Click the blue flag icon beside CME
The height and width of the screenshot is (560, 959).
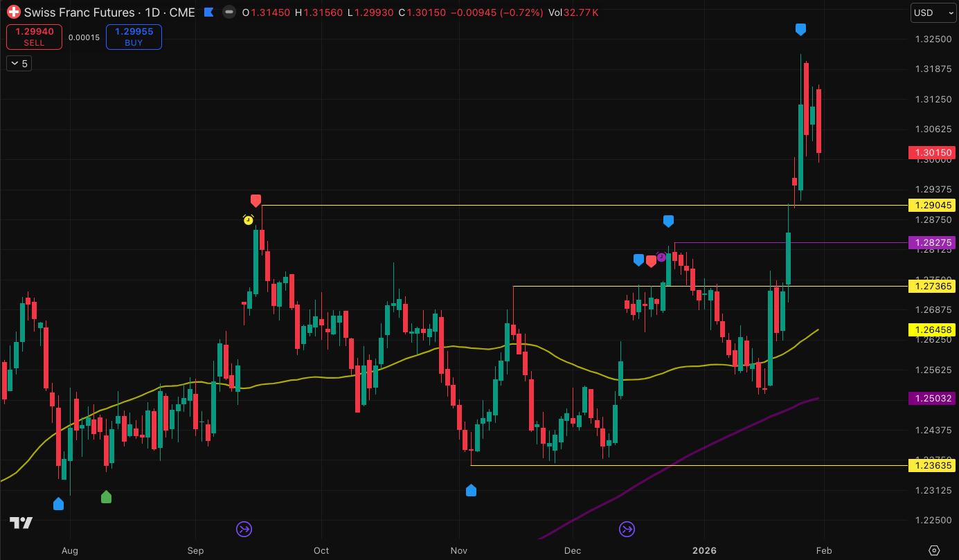tap(208, 12)
